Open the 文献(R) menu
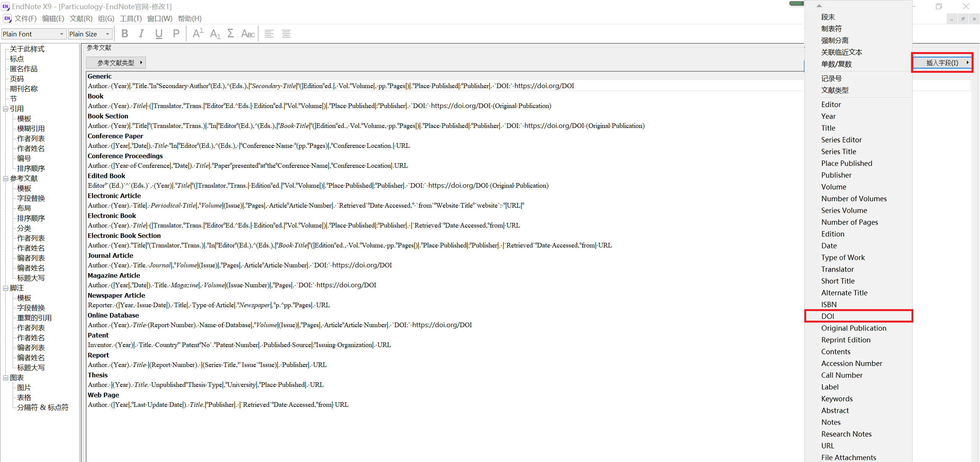This screenshot has width=980, height=462. 81,18
